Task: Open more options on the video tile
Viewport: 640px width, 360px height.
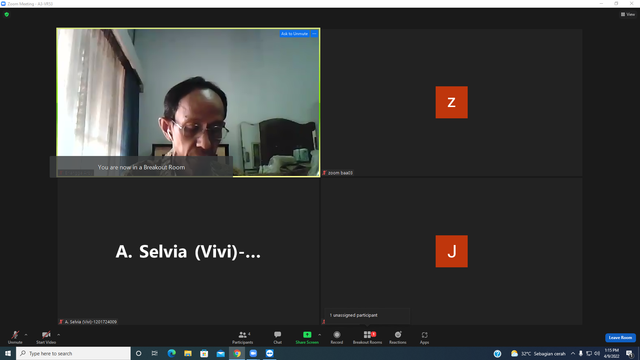Action: click(x=314, y=34)
